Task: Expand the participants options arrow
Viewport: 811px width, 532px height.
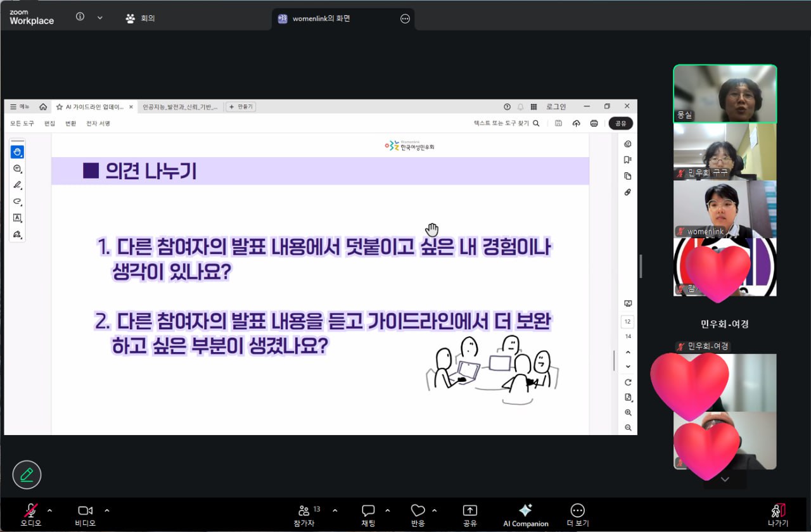Action: 335,510
